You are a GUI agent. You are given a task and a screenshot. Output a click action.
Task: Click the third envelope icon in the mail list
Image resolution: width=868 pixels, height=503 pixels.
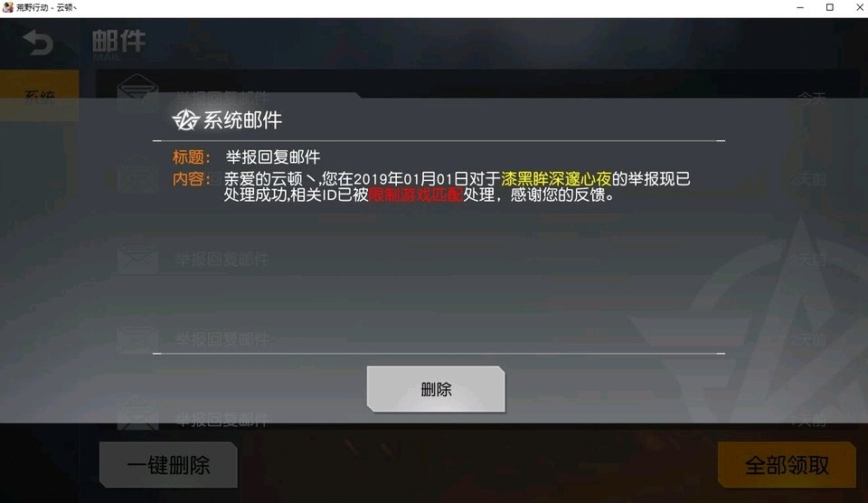[x=137, y=258]
